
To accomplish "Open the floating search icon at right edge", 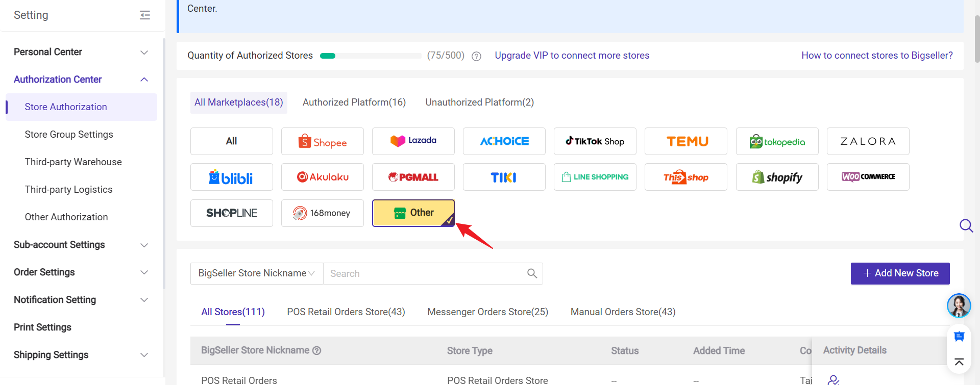I will pyautogui.click(x=966, y=225).
